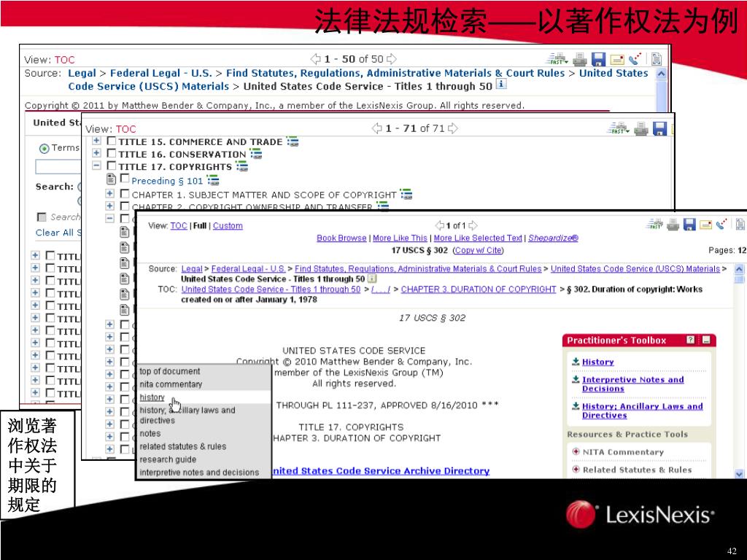Click search-TOC icon beside Chapter 1 Subject Matter
This screenshot has width=747, height=560.
pos(406,194)
